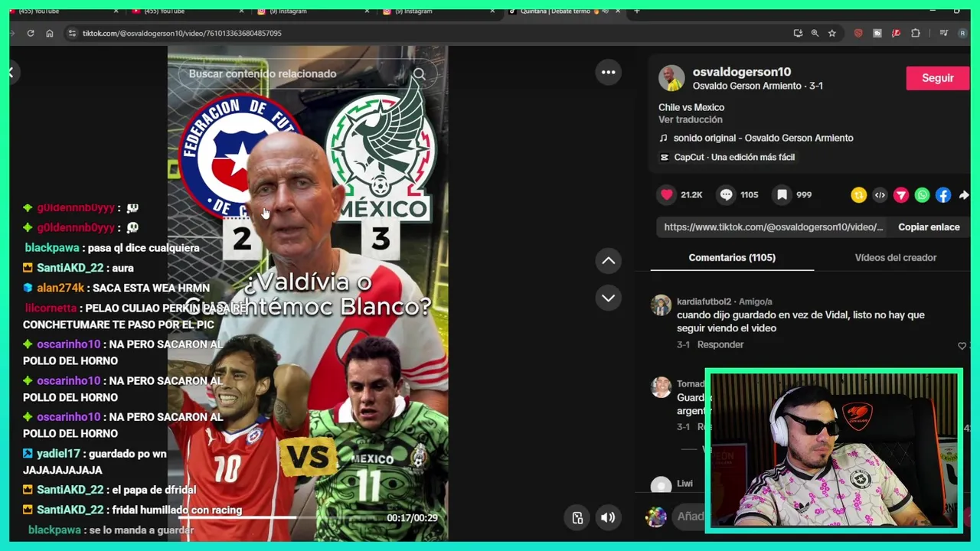980x551 pixels.
Task: Open a new browser tab
Action: [x=637, y=11]
